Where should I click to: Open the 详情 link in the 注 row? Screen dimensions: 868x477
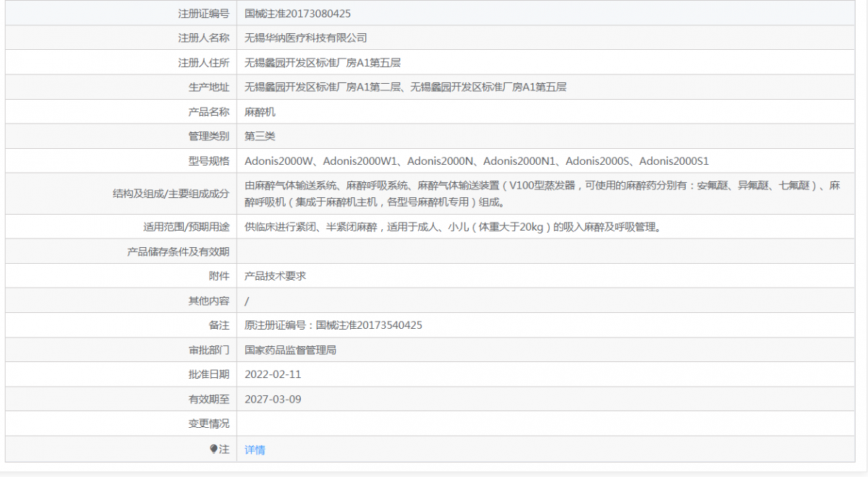(x=255, y=450)
